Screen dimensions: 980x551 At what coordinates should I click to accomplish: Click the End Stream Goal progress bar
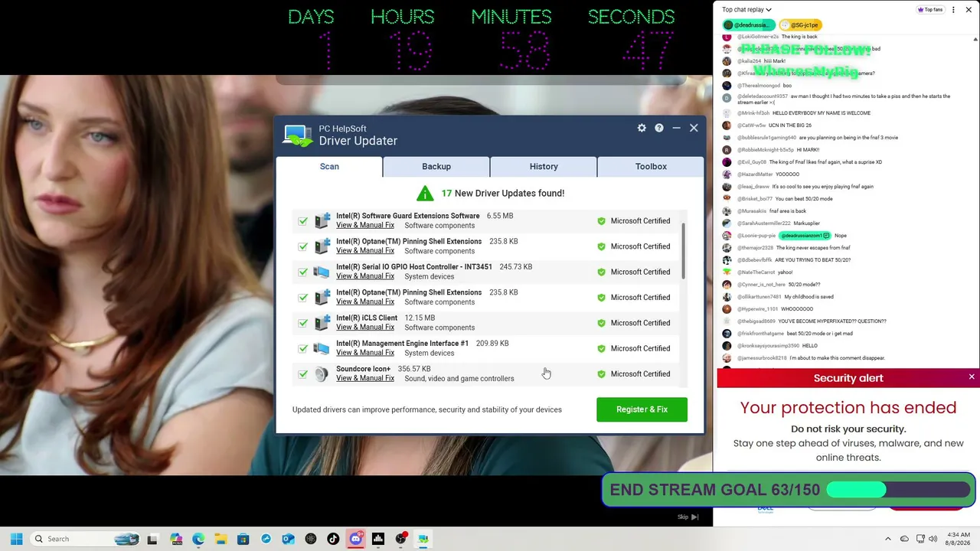point(900,490)
